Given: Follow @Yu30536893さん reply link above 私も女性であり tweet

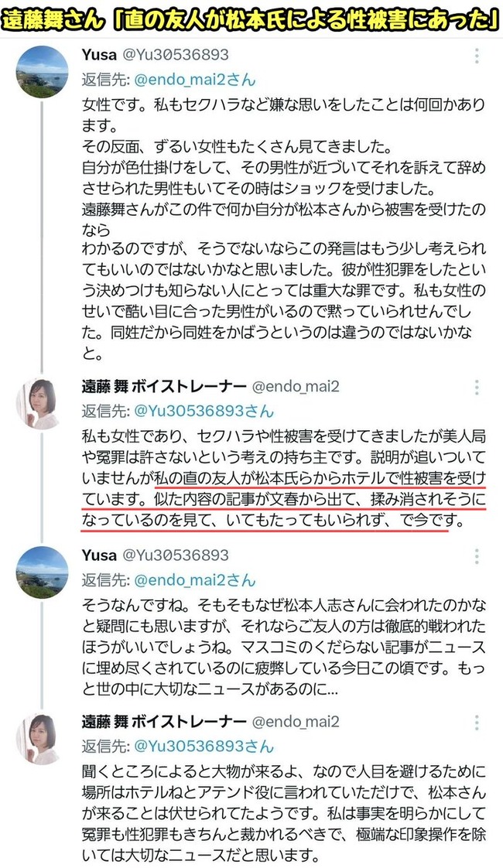Looking at the screenshot, I should (x=204, y=412).
